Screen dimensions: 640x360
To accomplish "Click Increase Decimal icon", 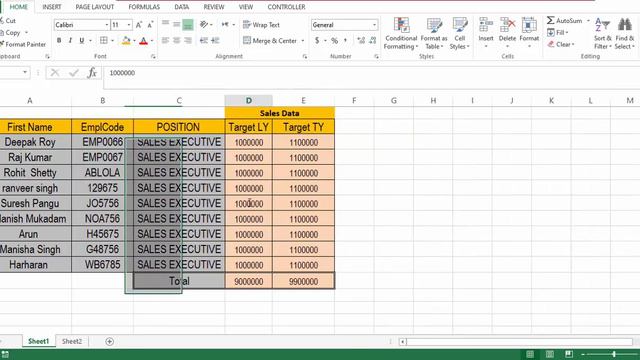I will click(x=361, y=40).
